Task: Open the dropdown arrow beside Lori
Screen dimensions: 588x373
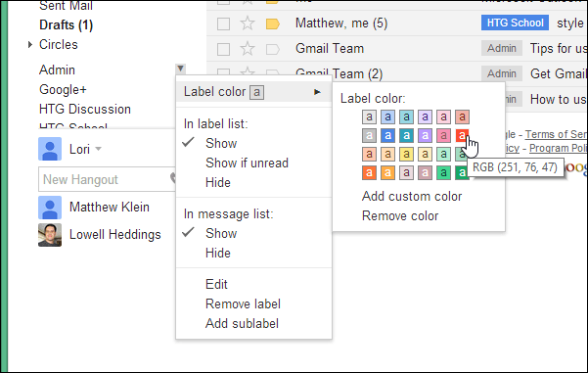Action: (x=98, y=149)
